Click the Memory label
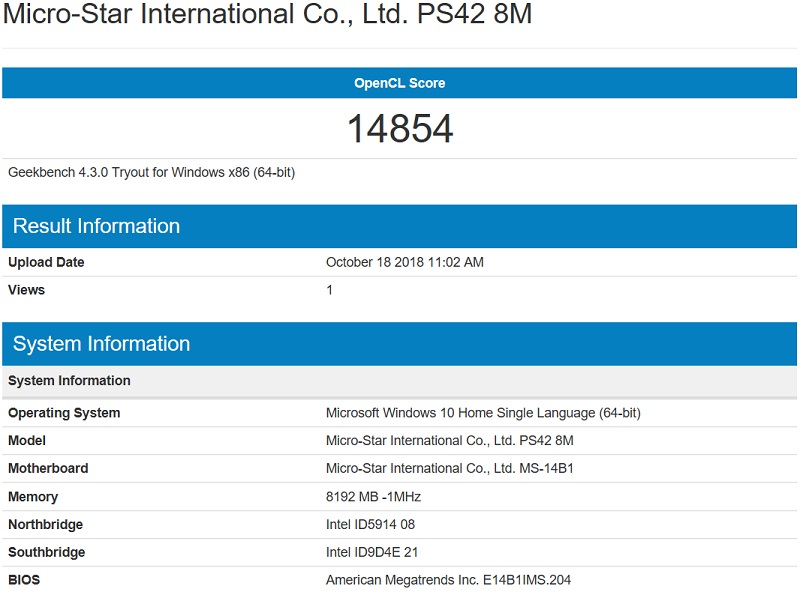This screenshot has width=800, height=595. click(33, 497)
